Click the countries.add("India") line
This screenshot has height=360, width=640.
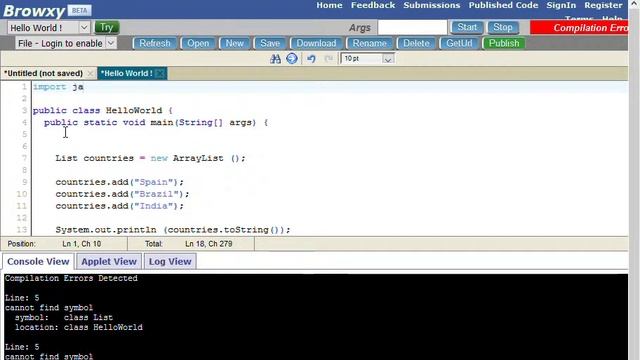tap(120, 206)
